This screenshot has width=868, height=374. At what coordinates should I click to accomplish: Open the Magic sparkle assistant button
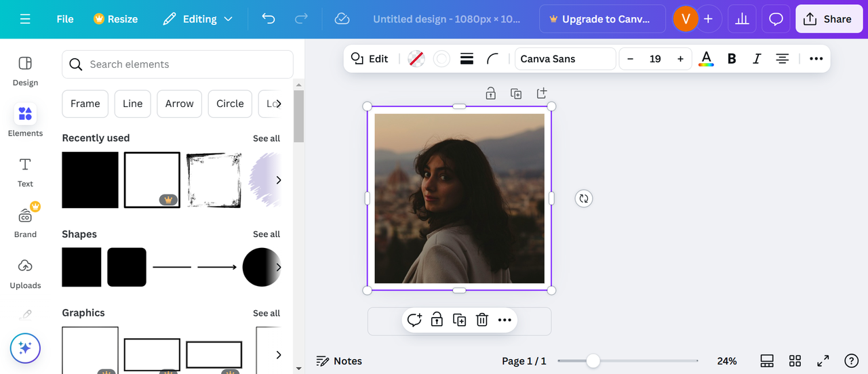25,348
